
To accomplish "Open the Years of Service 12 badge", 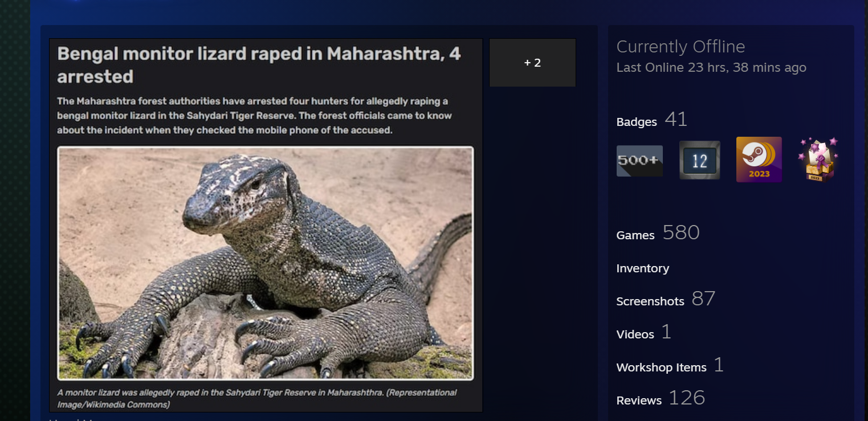I will click(x=699, y=160).
